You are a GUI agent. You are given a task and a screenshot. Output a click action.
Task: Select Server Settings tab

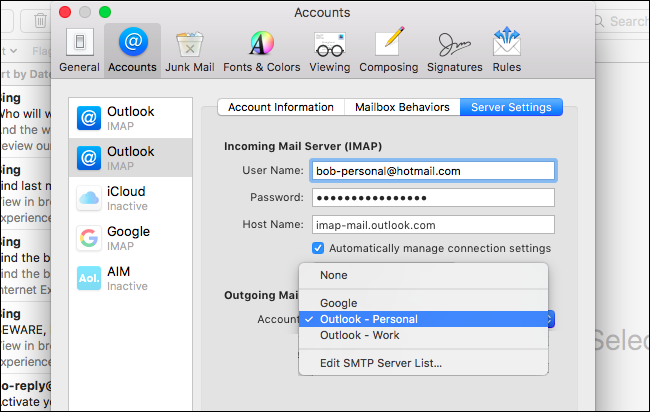pos(511,107)
